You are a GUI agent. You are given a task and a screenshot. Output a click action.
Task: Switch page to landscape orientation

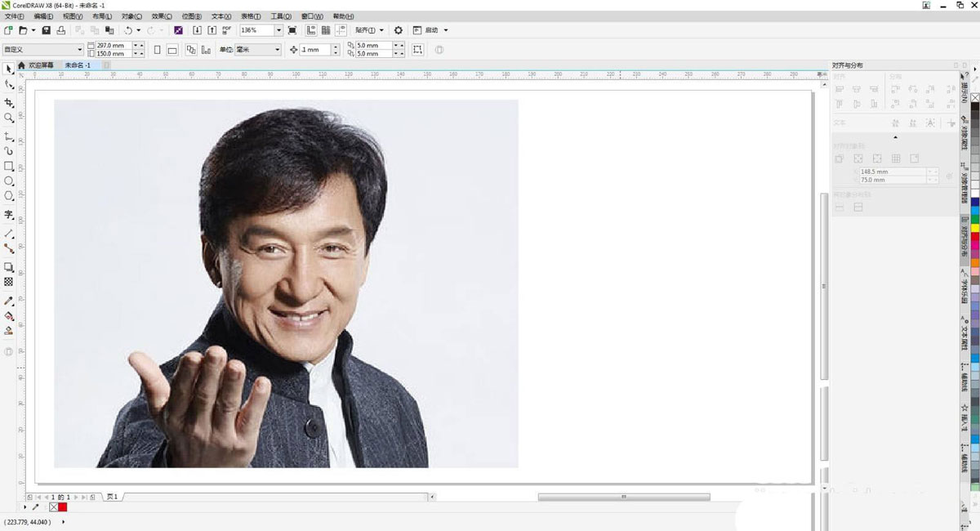pos(172,50)
